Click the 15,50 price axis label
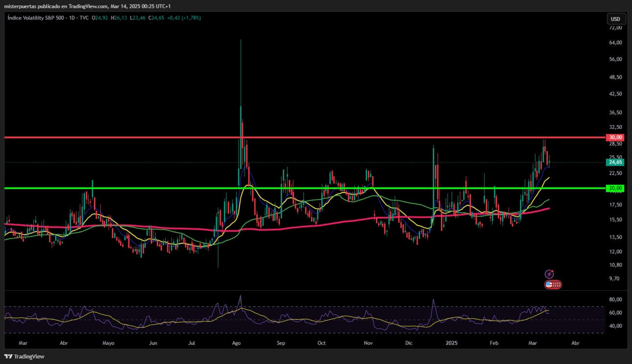The height and width of the screenshot is (364, 632). pos(615,219)
